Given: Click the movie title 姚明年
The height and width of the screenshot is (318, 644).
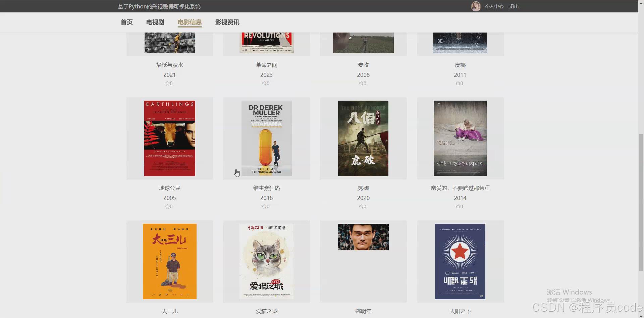Looking at the screenshot, I should pos(363,311).
